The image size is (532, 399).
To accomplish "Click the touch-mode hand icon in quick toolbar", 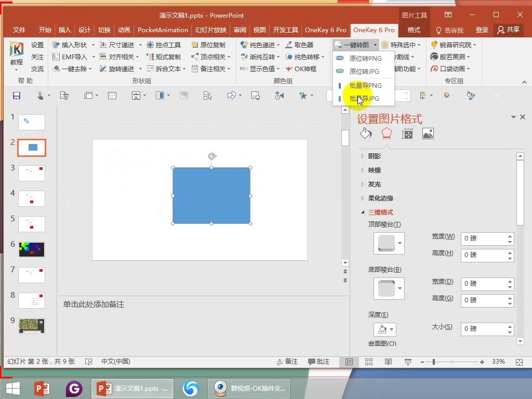I will point(41,96).
